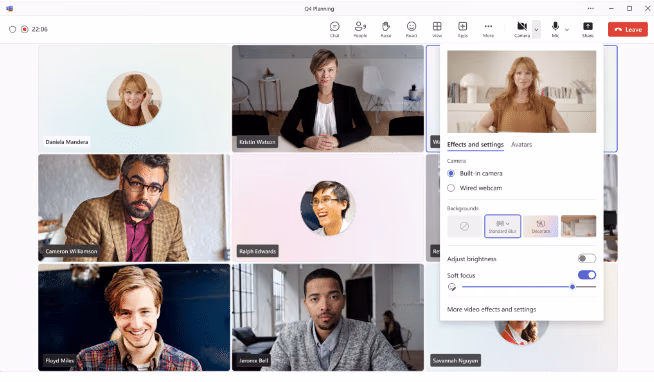This screenshot has height=382, width=654.
Task: Share your screen with Share button
Action: pyautogui.click(x=588, y=29)
